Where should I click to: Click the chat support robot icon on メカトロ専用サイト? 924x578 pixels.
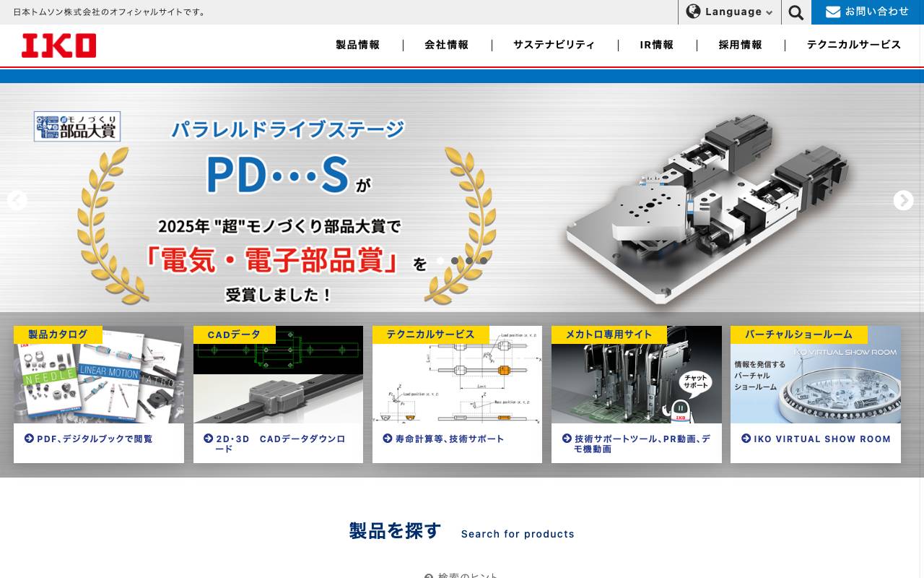click(681, 409)
